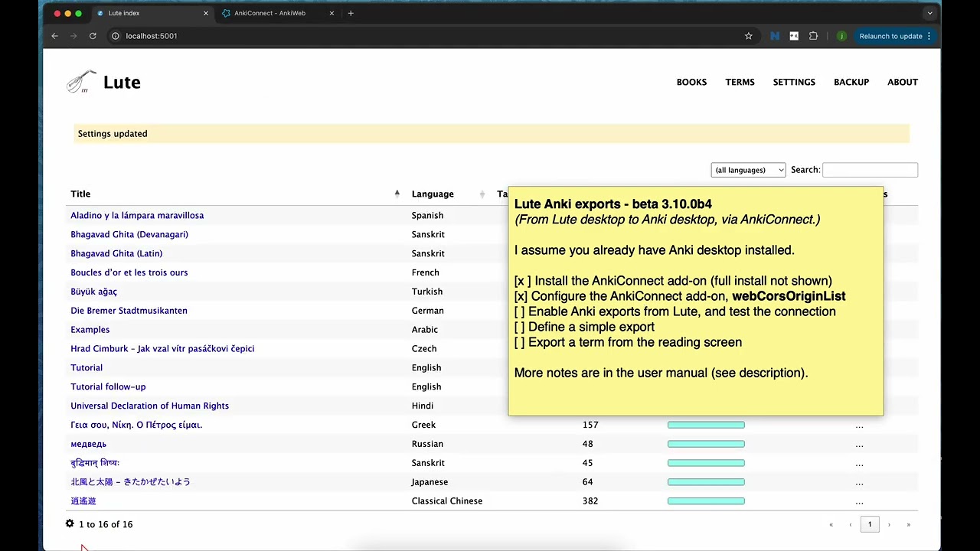980x551 pixels.
Task: Open book 'Büyük ağaç'
Action: click(94, 292)
